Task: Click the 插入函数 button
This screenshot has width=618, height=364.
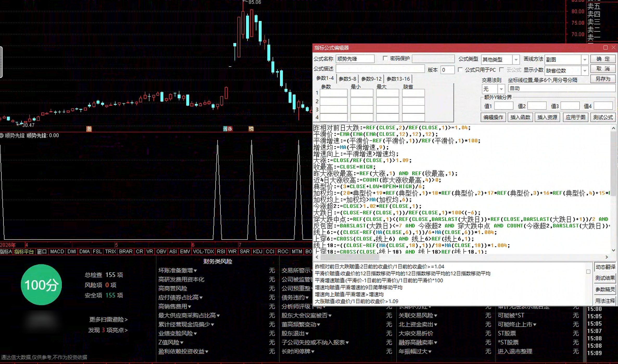Action: [x=520, y=117]
